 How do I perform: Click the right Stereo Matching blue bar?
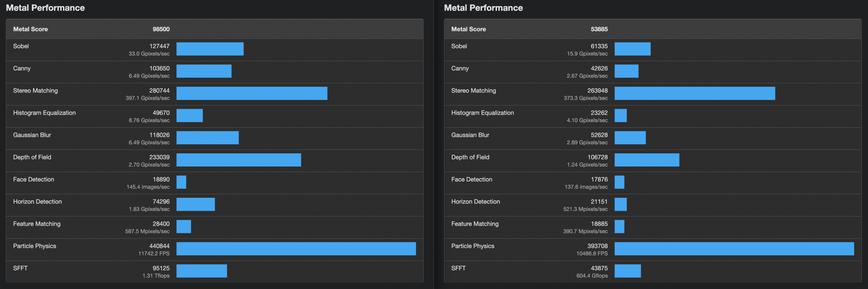694,93
